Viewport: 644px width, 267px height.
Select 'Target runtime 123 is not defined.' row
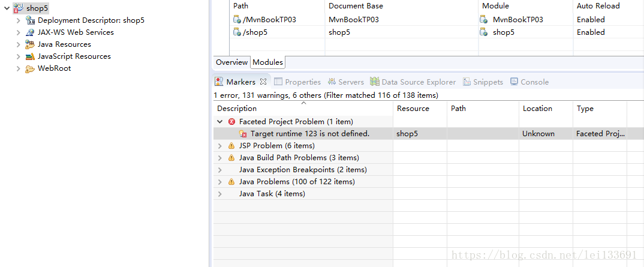coord(429,133)
